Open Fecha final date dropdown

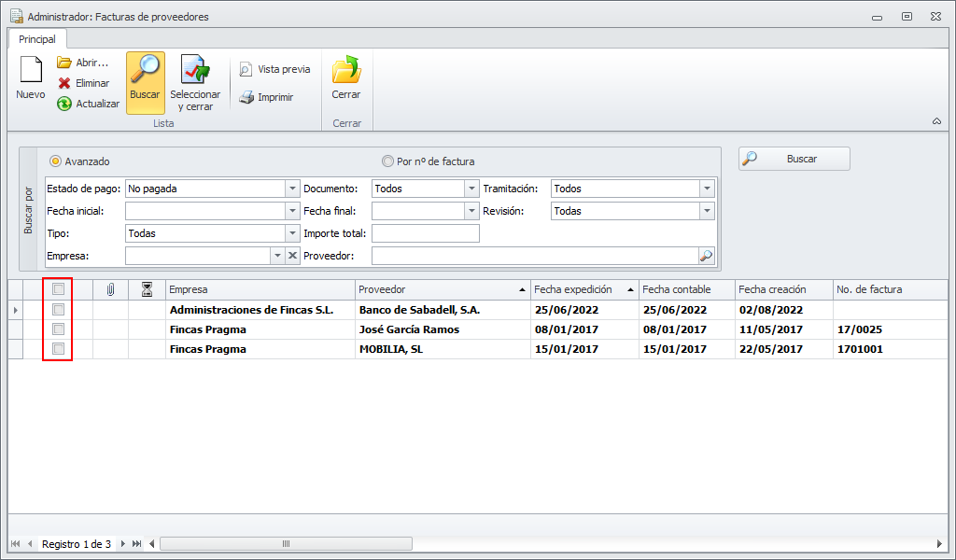[471, 211]
